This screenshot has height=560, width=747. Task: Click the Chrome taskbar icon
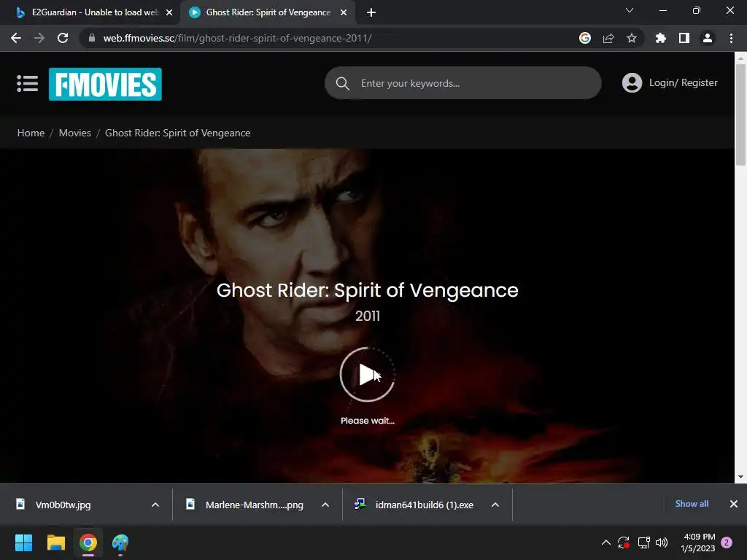click(88, 542)
